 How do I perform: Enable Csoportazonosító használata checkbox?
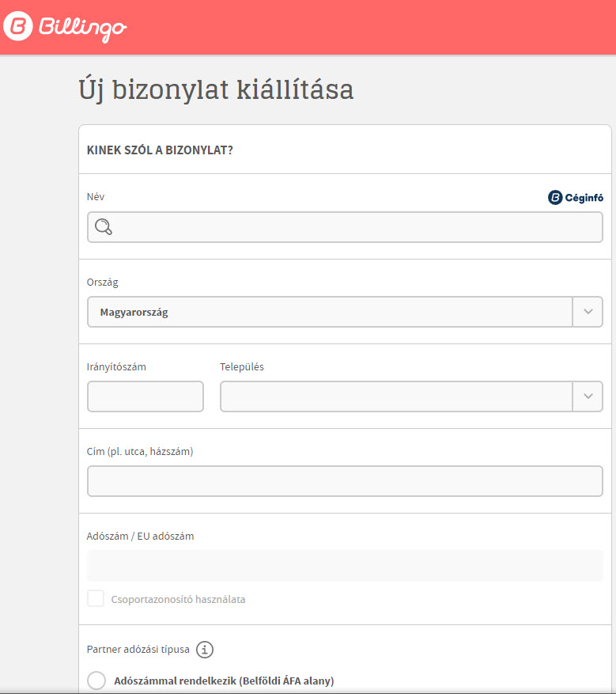pos(96,598)
